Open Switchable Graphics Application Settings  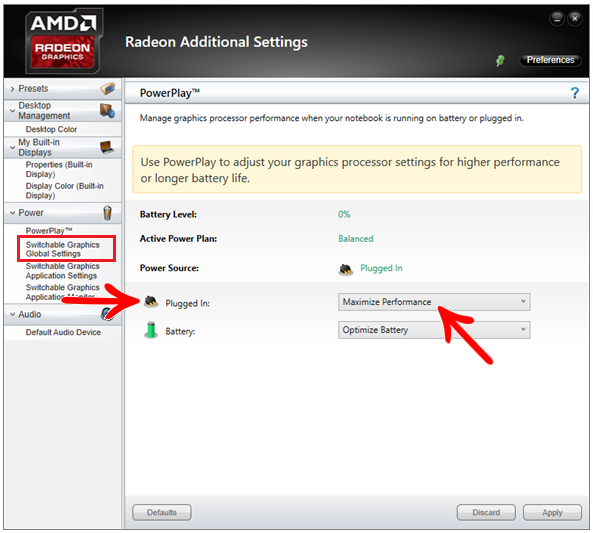tap(63, 271)
